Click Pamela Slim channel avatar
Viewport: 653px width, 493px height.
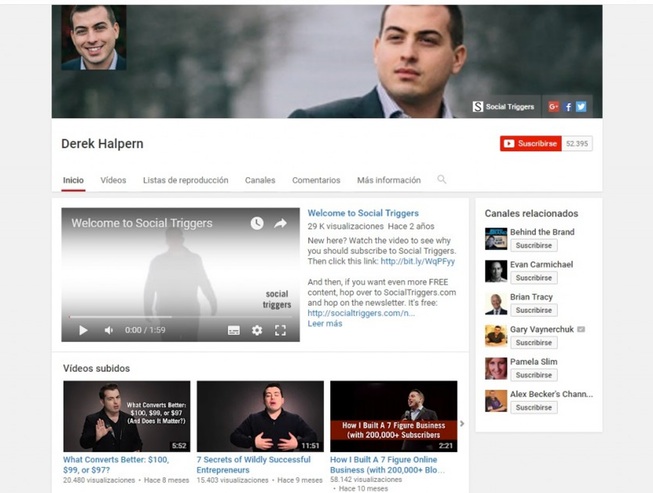tap(496, 369)
